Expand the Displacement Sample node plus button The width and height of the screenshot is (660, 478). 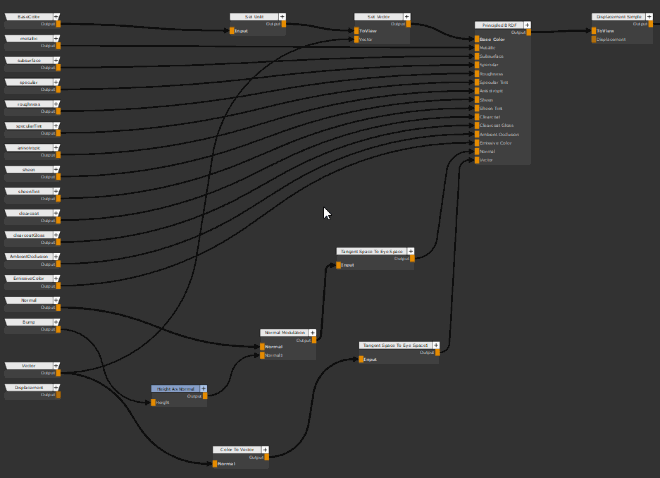(x=644, y=16)
